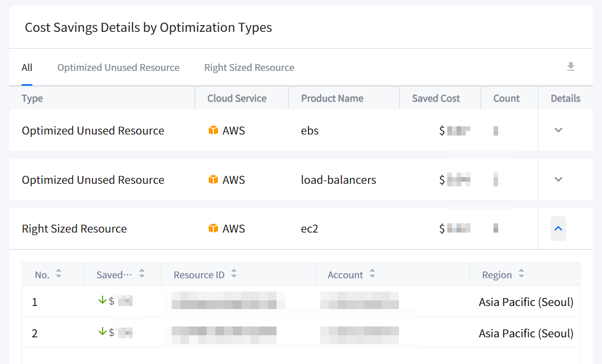Viewport: 602px width, 364px height.
Task: Click AWS icon in ec2 row
Action: coord(213,228)
